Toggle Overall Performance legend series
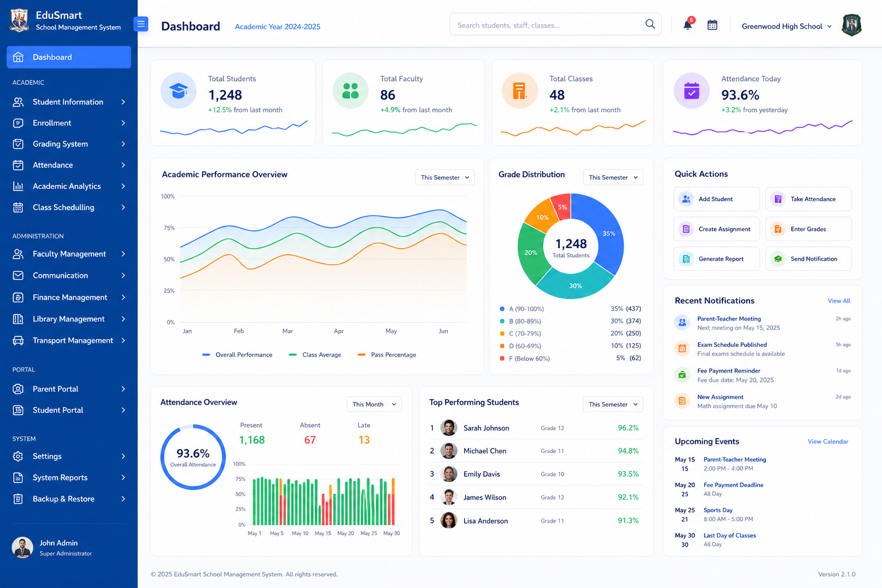 (237, 355)
